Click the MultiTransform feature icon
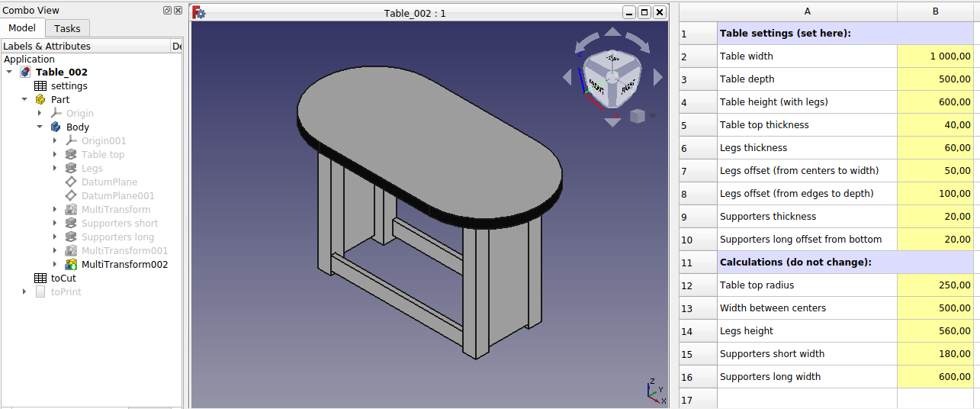 (x=71, y=210)
